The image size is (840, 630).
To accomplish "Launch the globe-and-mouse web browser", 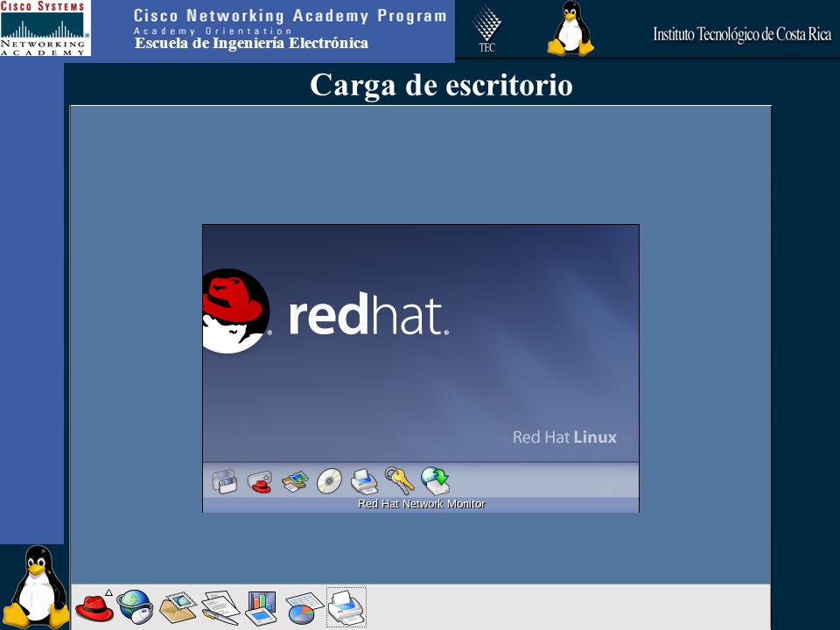I will point(135,607).
